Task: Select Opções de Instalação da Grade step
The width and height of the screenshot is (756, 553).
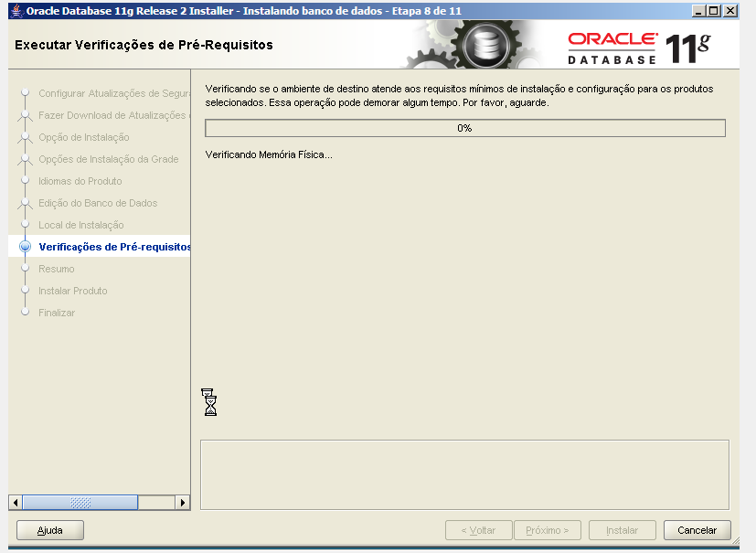Action: [109, 159]
